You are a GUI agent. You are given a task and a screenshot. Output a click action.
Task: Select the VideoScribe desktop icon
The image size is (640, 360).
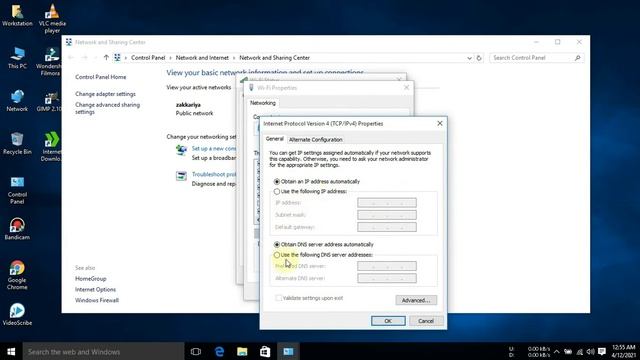coord(17,314)
